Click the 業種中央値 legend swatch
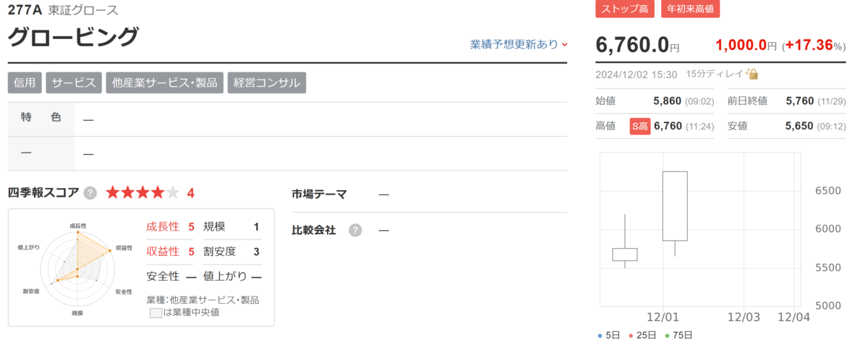The width and height of the screenshot is (868, 342). 156,312
